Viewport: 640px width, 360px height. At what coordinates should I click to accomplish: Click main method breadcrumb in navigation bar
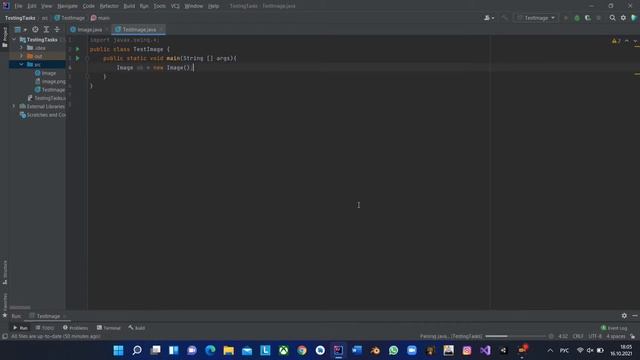click(x=100, y=18)
